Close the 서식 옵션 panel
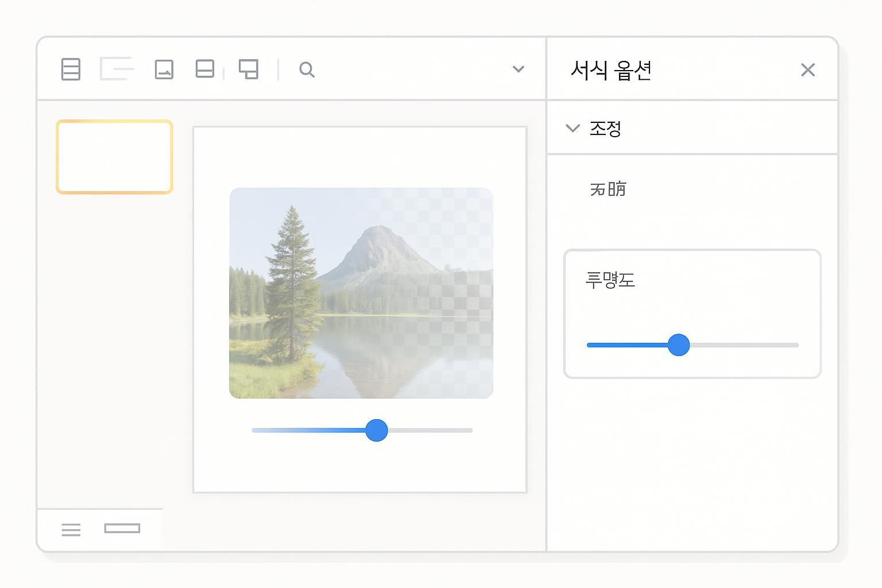This screenshot has width=882, height=588. (807, 70)
